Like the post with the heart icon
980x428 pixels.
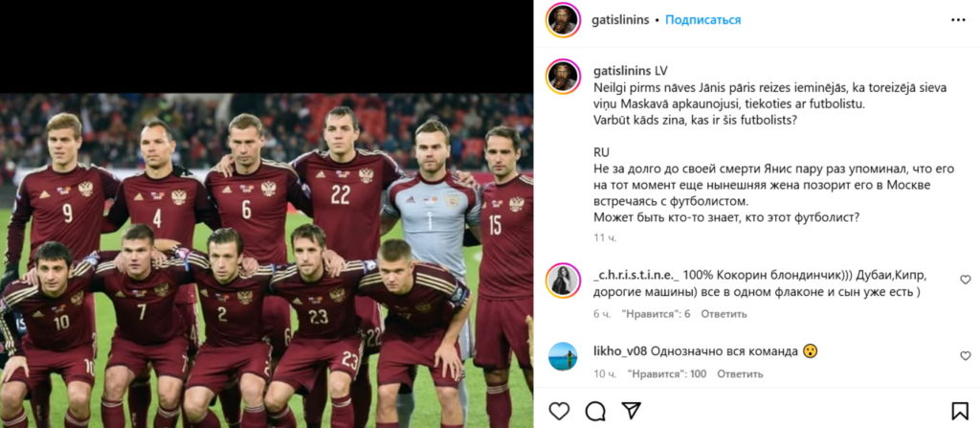point(559,411)
